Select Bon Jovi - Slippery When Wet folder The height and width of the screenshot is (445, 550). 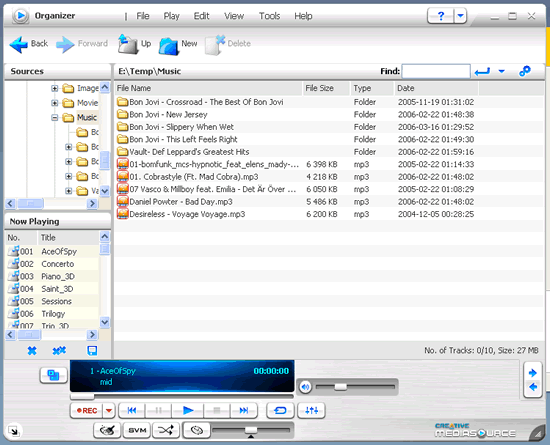coord(176,127)
